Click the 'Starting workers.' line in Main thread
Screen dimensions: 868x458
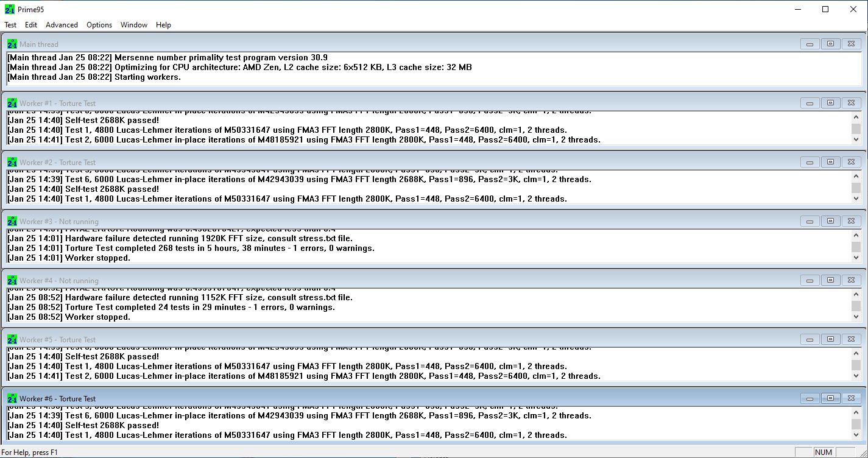[94, 77]
